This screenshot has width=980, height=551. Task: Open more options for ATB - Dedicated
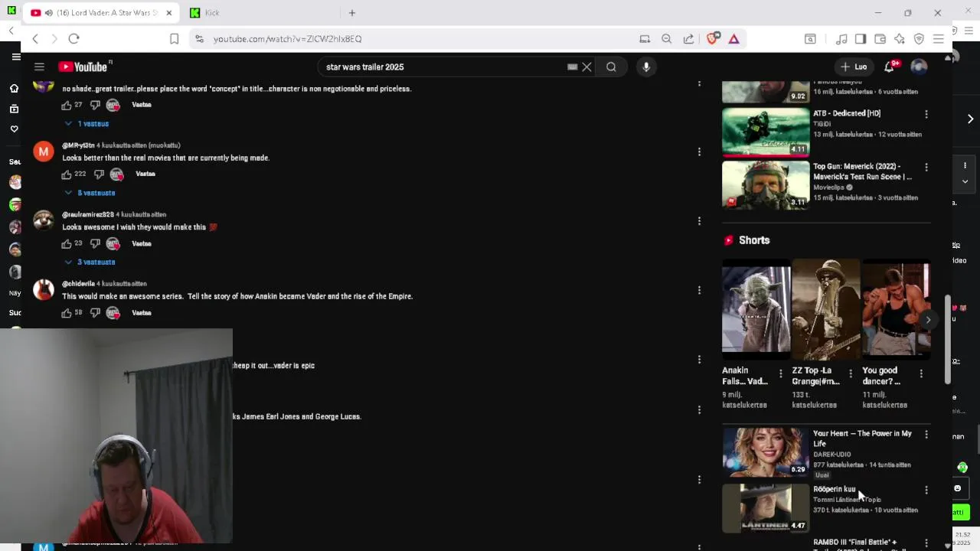point(926,114)
